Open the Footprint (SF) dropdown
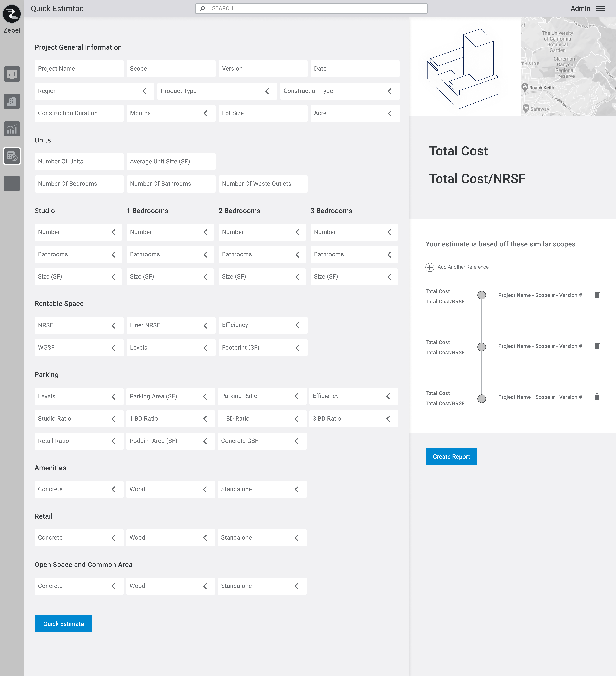 263,348
